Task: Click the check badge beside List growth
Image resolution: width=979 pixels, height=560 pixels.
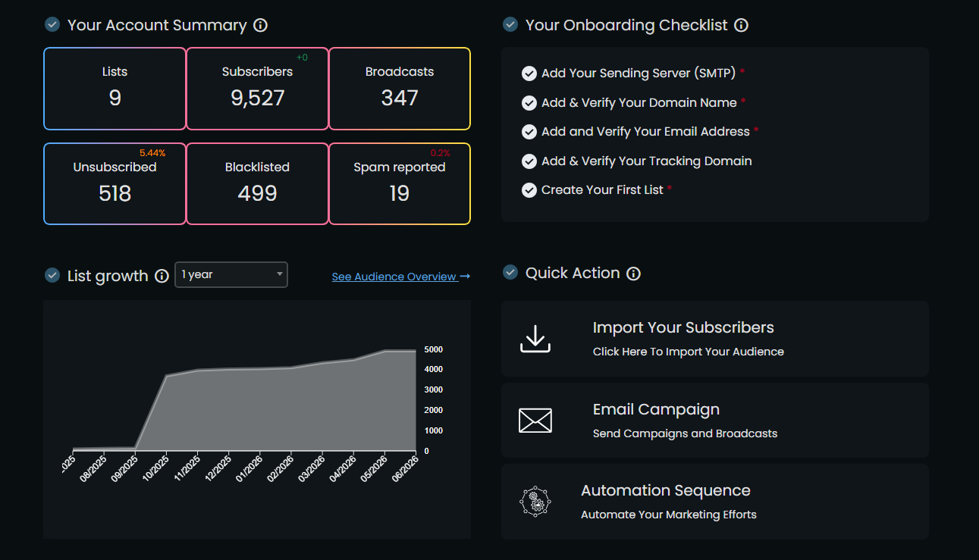Action: pyautogui.click(x=52, y=275)
